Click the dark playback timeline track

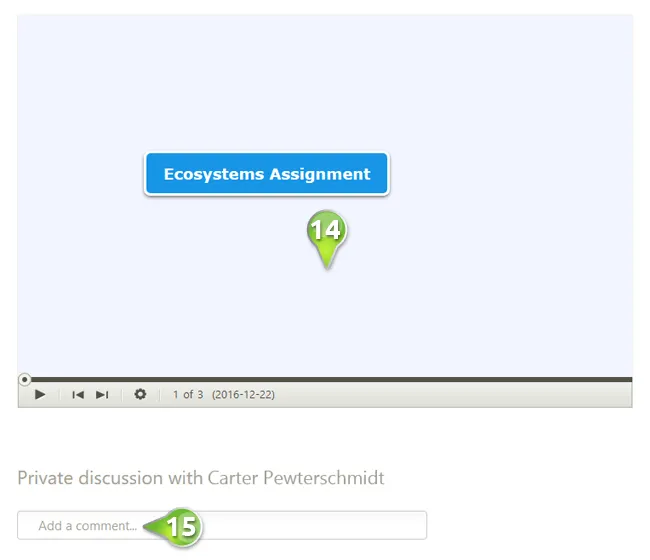click(x=330, y=379)
